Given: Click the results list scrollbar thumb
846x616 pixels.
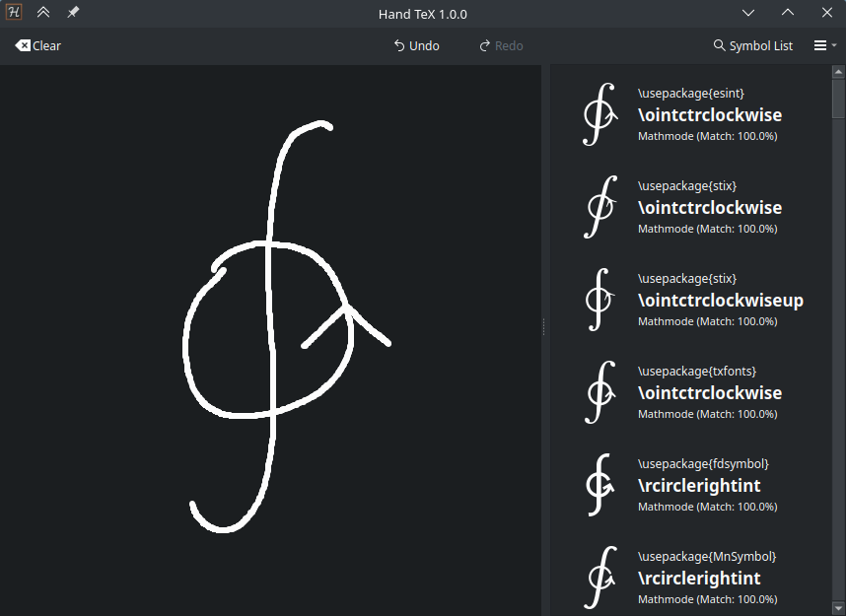Looking at the screenshot, I should 838,99.
